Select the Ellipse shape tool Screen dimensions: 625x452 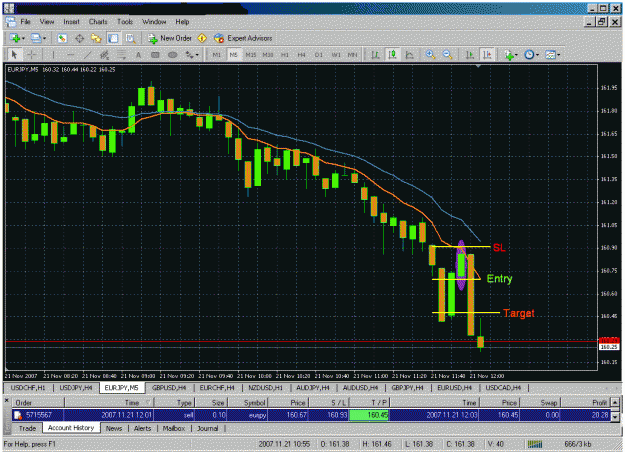[173, 55]
